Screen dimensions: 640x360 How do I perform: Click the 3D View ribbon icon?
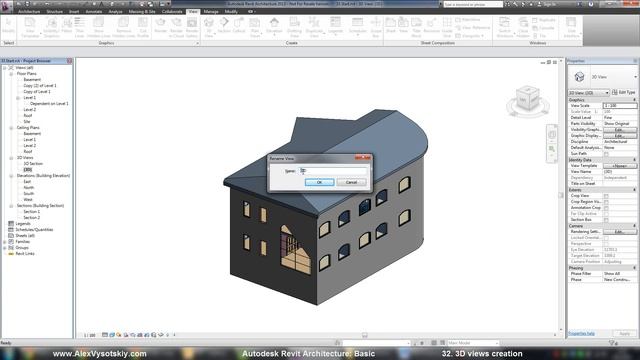click(x=209, y=28)
